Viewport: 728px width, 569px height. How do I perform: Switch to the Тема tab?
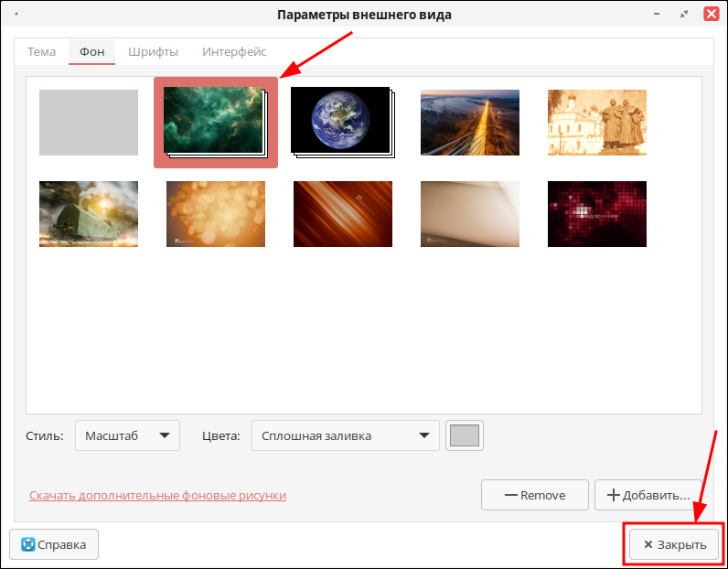tap(41, 51)
